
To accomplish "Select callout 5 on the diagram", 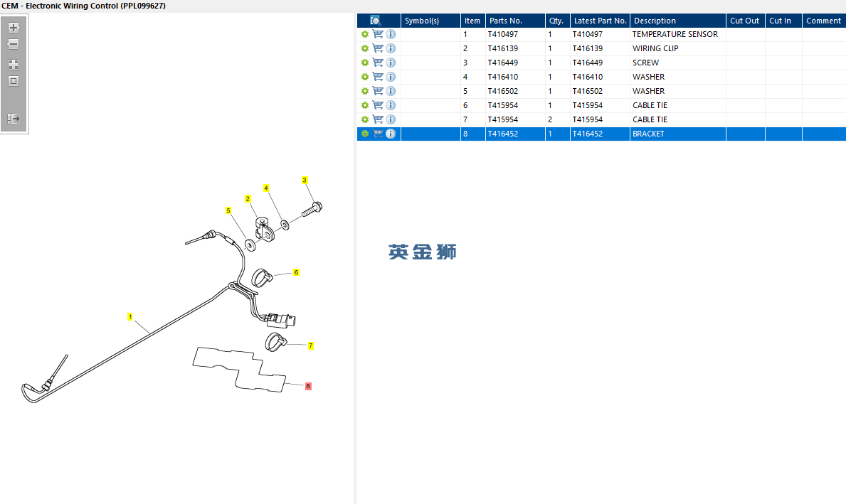I will pos(228,210).
